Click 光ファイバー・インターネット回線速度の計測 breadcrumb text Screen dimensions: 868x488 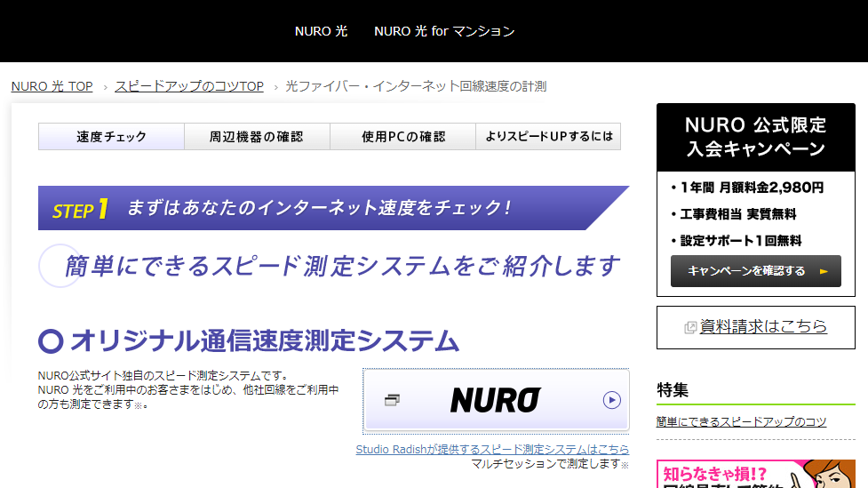pos(416,86)
